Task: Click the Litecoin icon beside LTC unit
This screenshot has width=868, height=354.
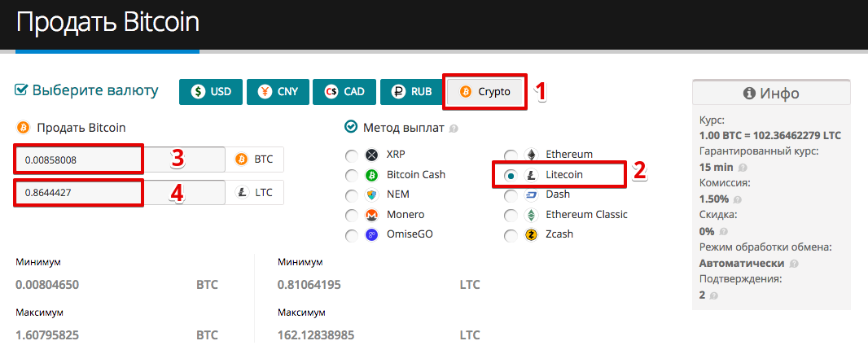Action: (241, 193)
